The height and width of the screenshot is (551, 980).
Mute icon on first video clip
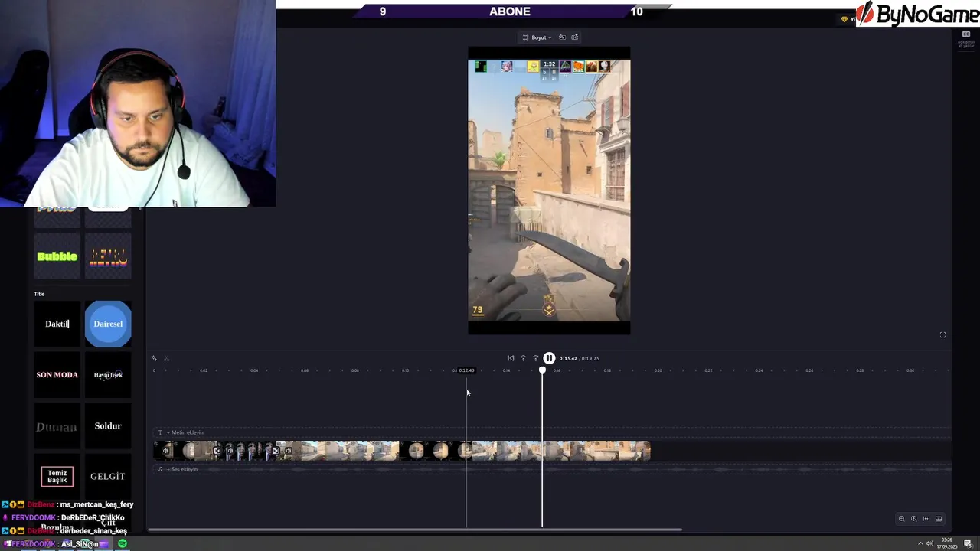(x=166, y=451)
